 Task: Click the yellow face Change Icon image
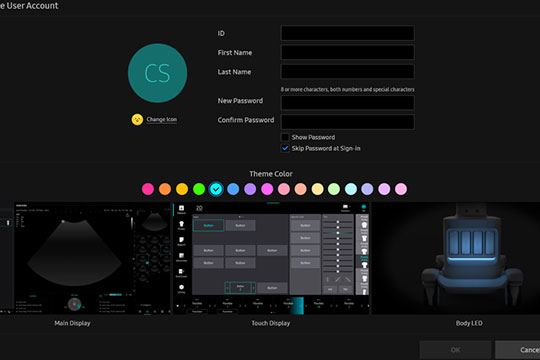(x=137, y=120)
